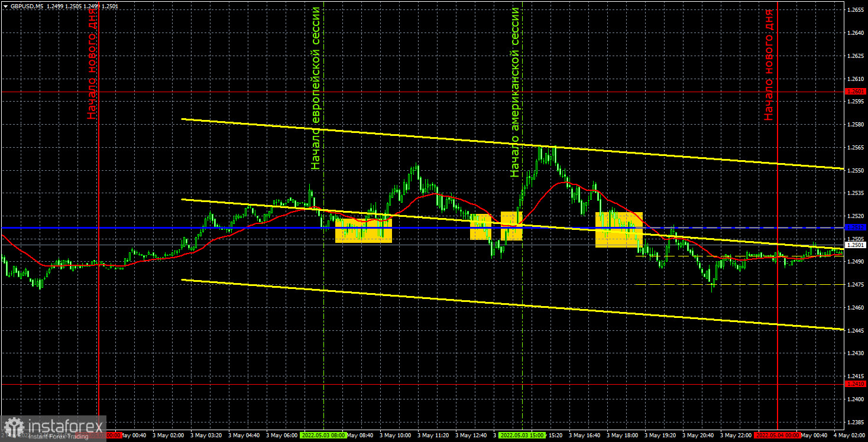Click the 1.2430 price axis value
Screen dimensions: 868x442
coord(857,353)
